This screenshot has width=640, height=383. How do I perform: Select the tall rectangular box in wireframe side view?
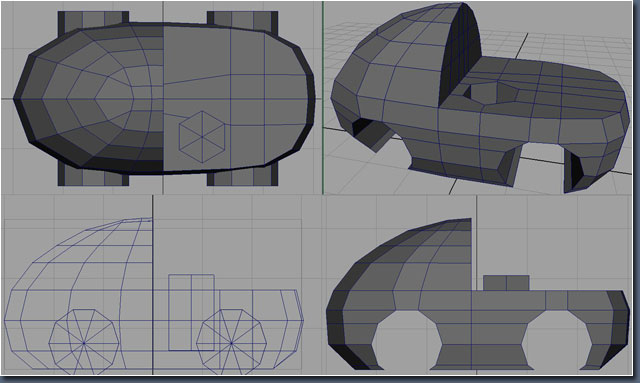tap(191, 312)
